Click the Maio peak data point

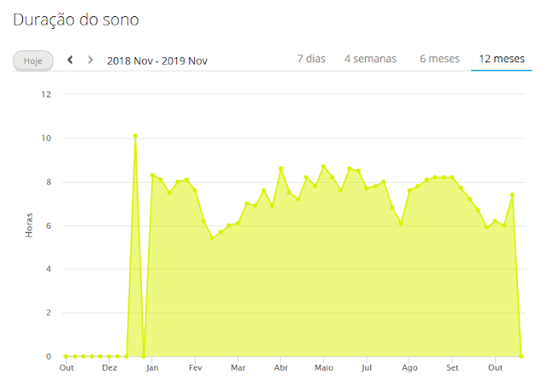click(x=323, y=167)
